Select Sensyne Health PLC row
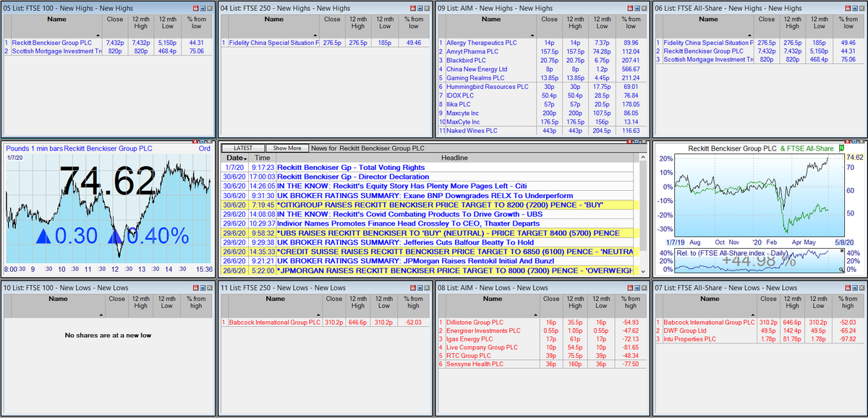The width and height of the screenshot is (868, 418). click(542, 364)
